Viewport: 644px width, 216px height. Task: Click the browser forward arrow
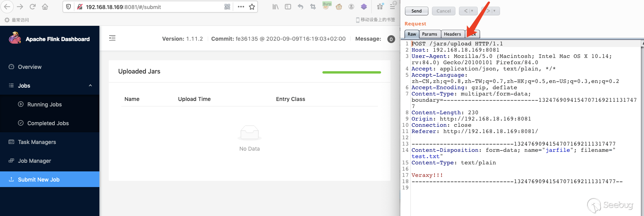pos(20,7)
